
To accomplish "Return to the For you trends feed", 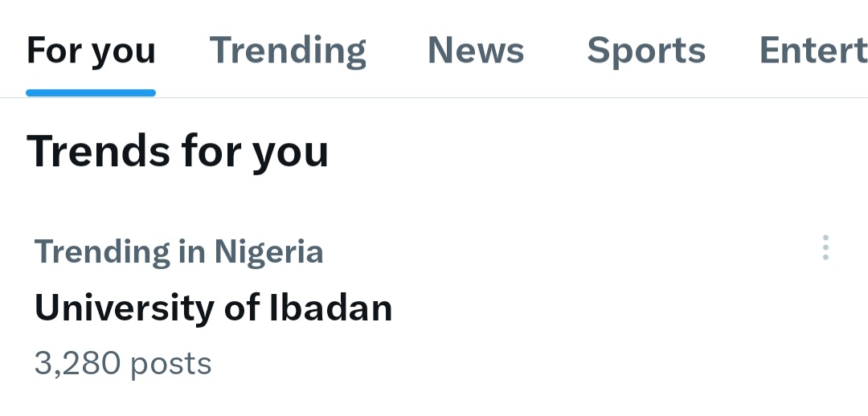I will click(91, 51).
